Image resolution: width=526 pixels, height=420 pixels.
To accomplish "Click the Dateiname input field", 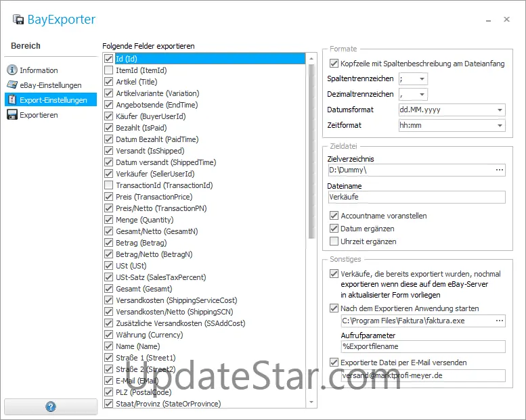I will 416,197.
